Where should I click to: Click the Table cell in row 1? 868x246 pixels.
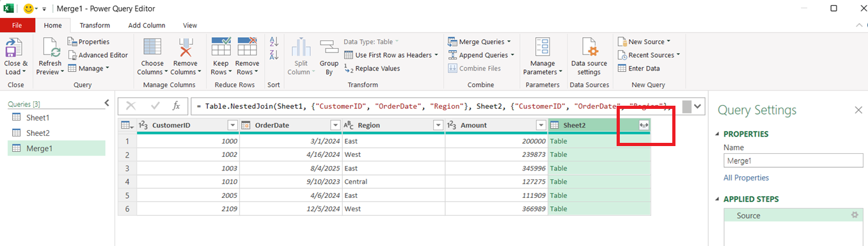click(x=599, y=141)
